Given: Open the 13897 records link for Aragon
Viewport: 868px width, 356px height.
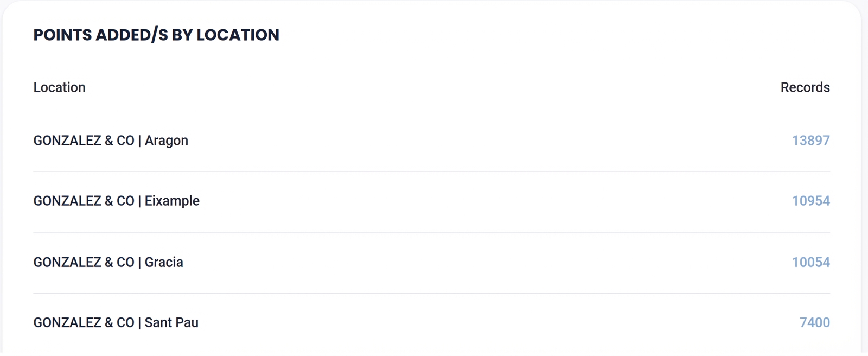Looking at the screenshot, I should [x=810, y=141].
